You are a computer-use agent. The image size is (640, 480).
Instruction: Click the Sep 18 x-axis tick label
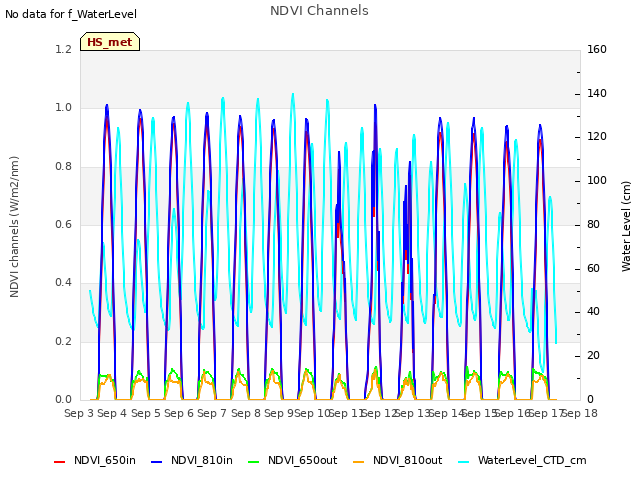(580, 413)
